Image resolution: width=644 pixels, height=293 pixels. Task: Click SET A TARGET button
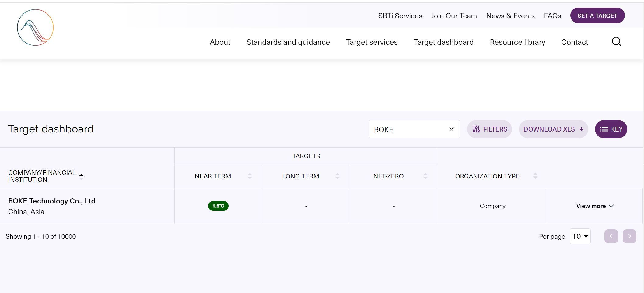point(597,16)
